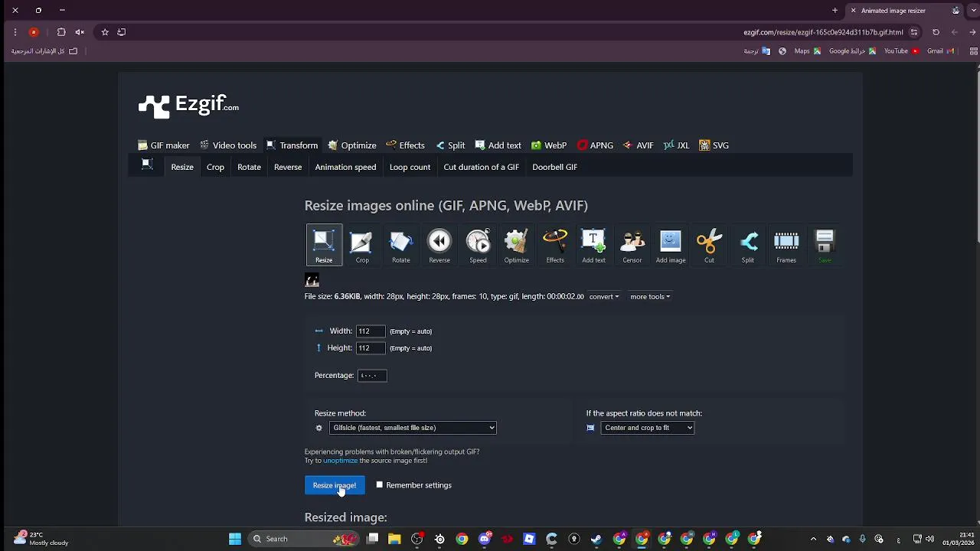Open the JXL menu item
Screen dimensions: 980x551
(677, 145)
